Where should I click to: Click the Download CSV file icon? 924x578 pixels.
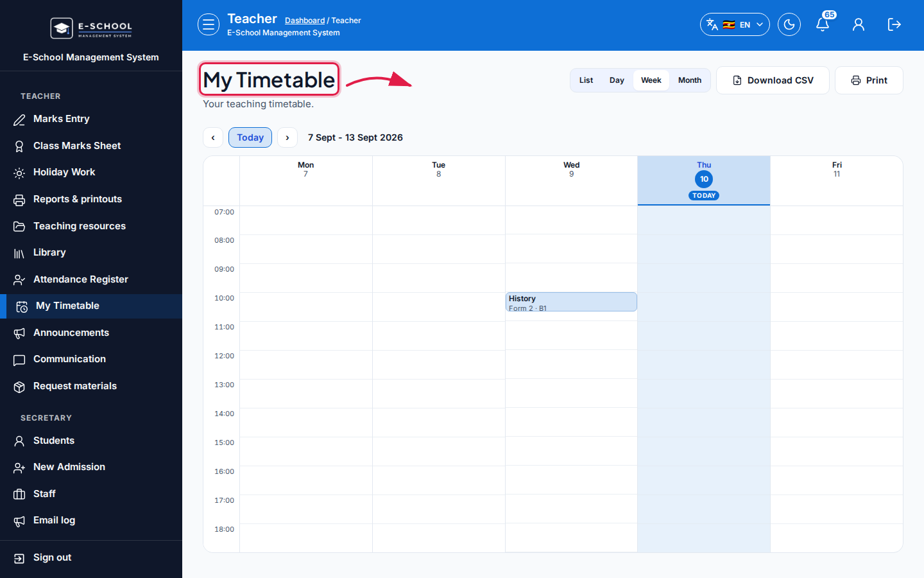(x=737, y=80)
